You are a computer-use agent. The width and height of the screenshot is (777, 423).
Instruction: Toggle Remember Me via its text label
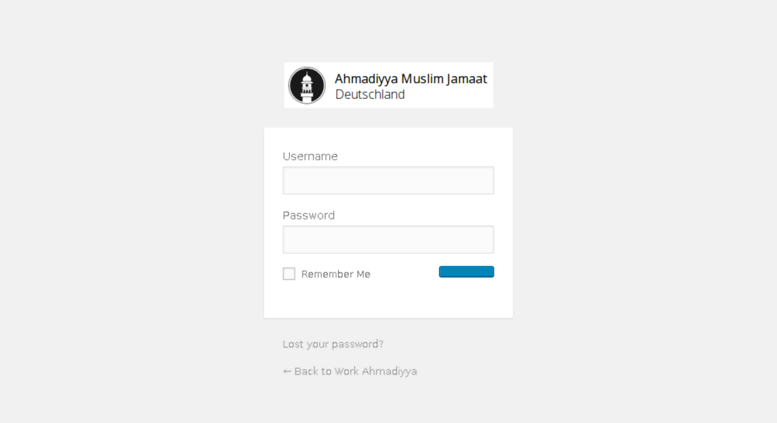coord(335,274)
